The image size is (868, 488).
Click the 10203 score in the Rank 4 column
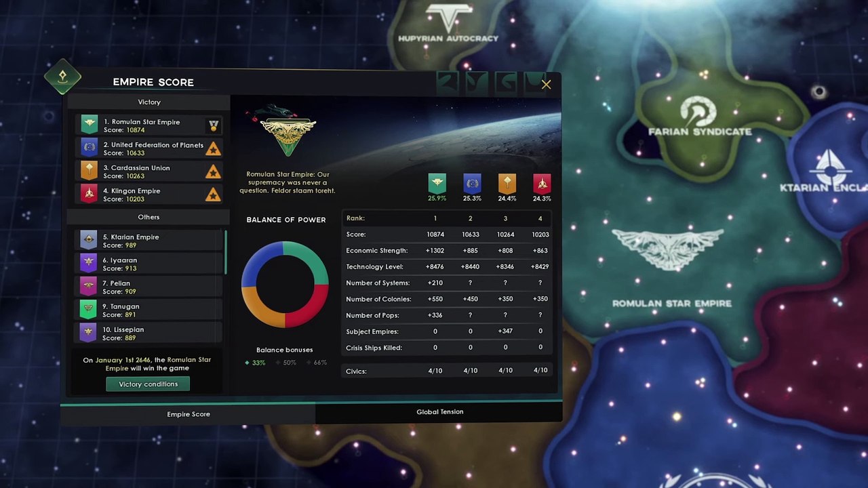pos(540,235)
